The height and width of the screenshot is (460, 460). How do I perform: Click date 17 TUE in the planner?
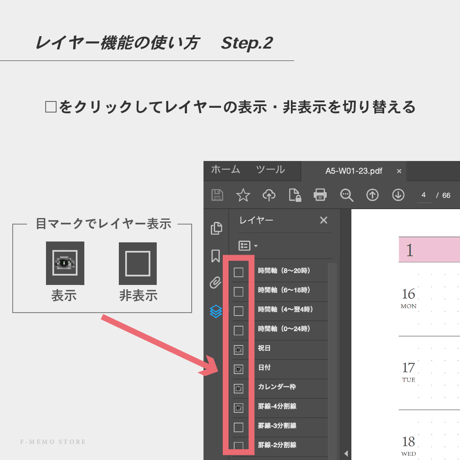409,372
